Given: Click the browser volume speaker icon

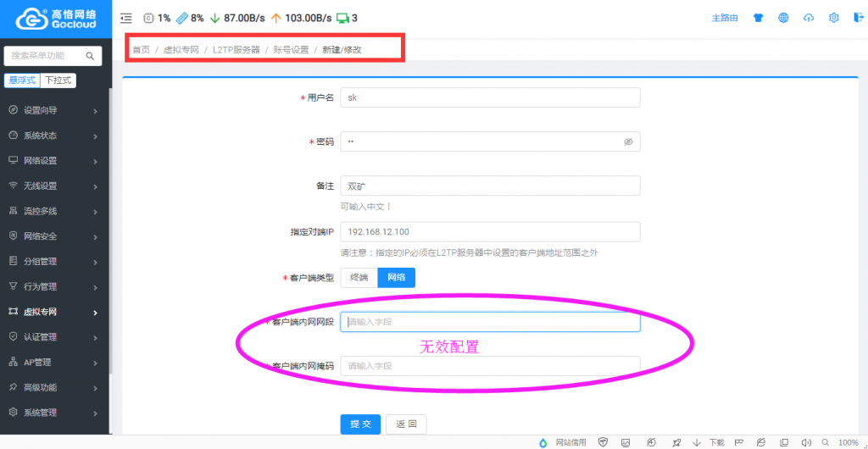Looking at the screenshot, I should [x=805, y=442].
